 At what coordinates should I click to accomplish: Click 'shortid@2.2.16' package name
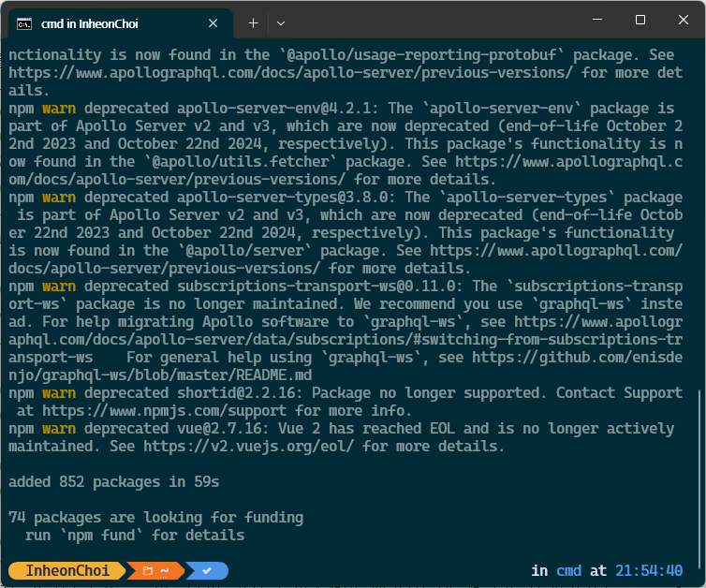[x=236, y=392]
